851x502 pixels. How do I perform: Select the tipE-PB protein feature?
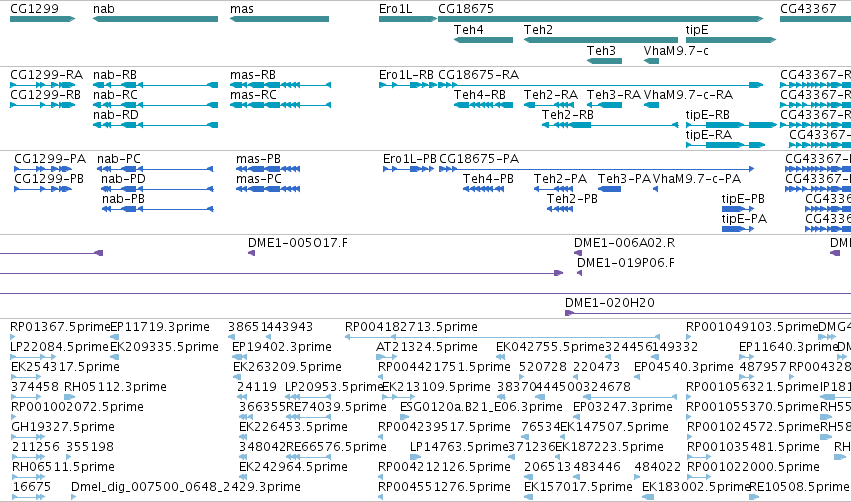coord(738,209)
